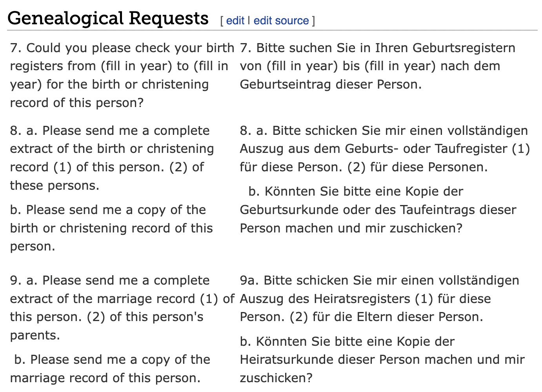Click German 9a paragraph about Heiratsregisters

click(x=379, y=299)
